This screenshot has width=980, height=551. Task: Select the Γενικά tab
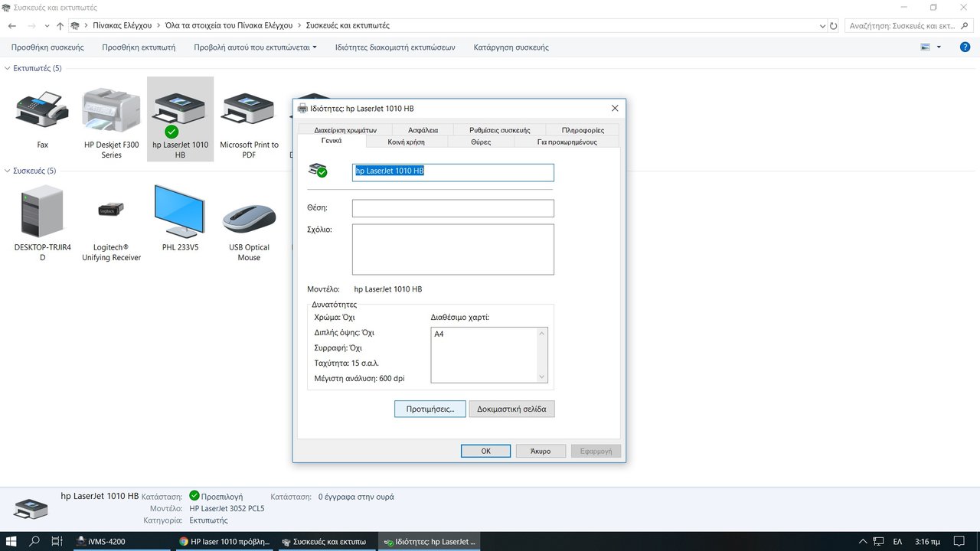pyautogui.click(x=332, y=141)
